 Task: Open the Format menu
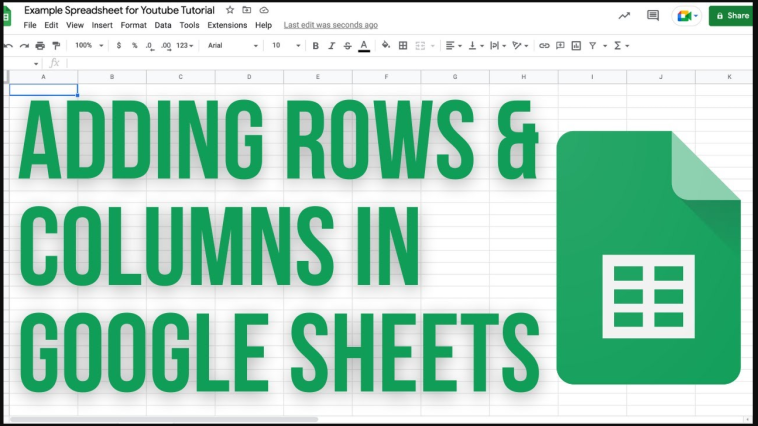133,25
